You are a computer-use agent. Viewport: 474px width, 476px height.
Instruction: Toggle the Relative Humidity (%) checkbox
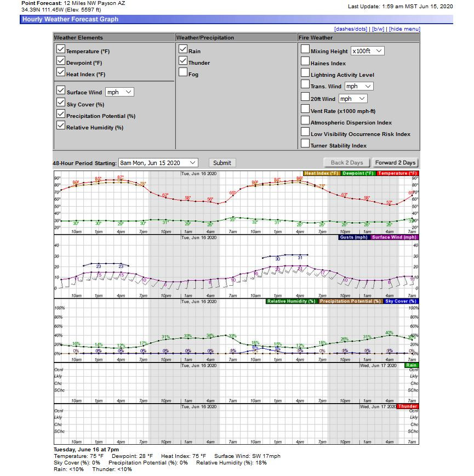point(61,126)
